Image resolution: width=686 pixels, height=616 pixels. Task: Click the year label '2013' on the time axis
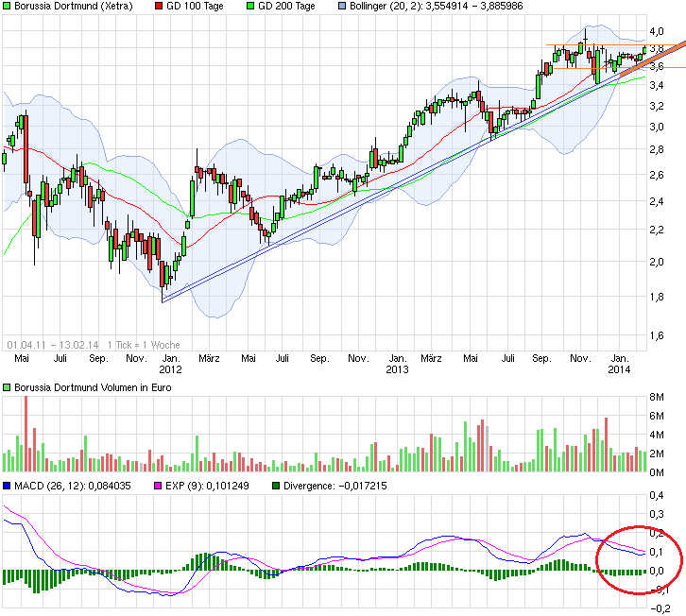[x=397, y=369]
